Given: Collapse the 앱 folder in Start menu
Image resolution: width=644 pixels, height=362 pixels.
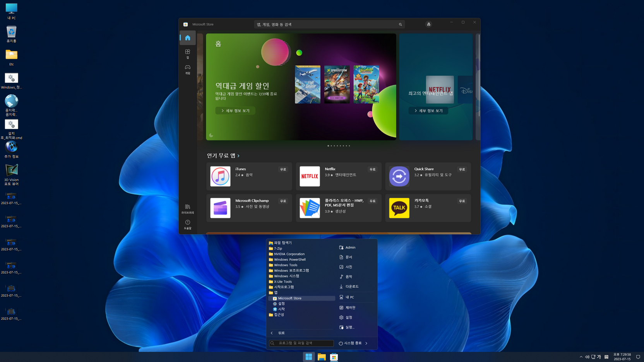Looking at the screenshot, I should point(276,293).
